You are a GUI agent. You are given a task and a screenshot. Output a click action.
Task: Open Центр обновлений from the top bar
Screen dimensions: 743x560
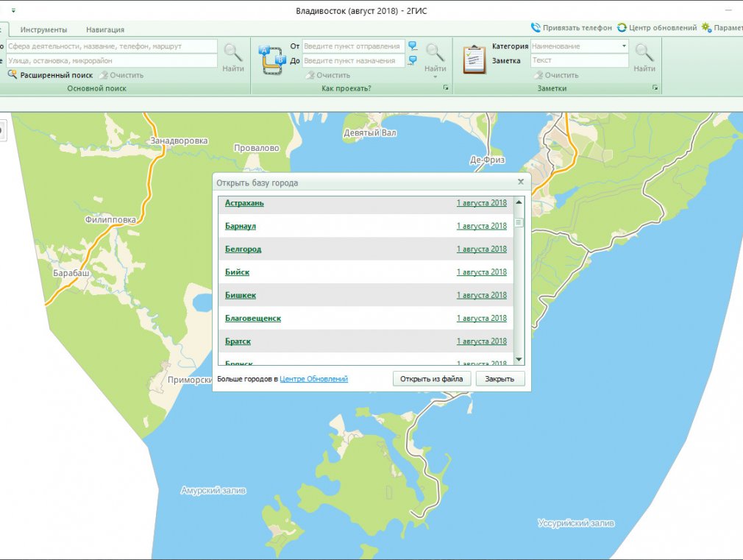pos(658,27)
